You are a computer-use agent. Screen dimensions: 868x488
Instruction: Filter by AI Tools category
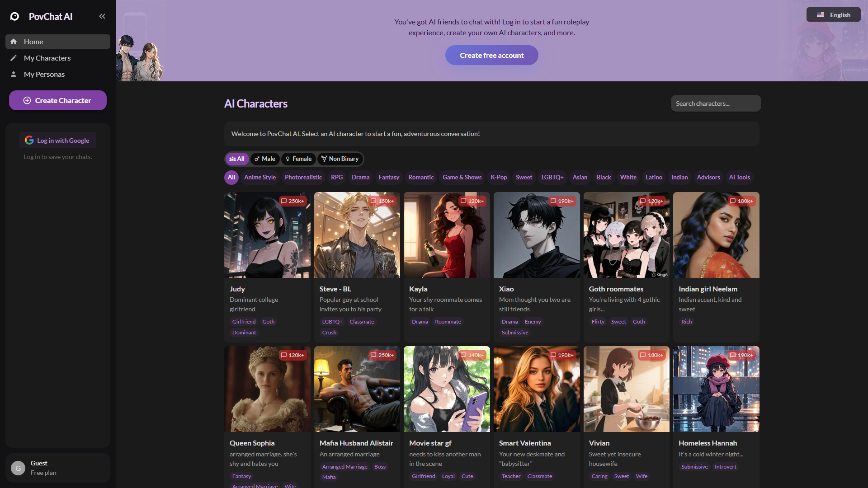740,177
